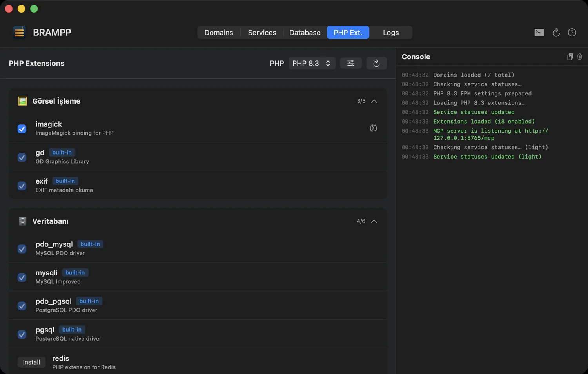Click 'EXIF metadata okuma' description
588x374 pixels.
click(64, 190)
